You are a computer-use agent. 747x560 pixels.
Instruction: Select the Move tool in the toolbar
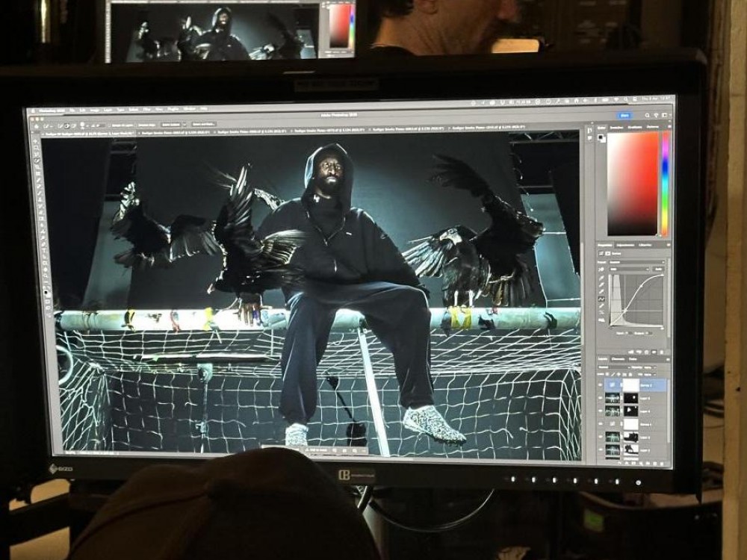[35, 140]
